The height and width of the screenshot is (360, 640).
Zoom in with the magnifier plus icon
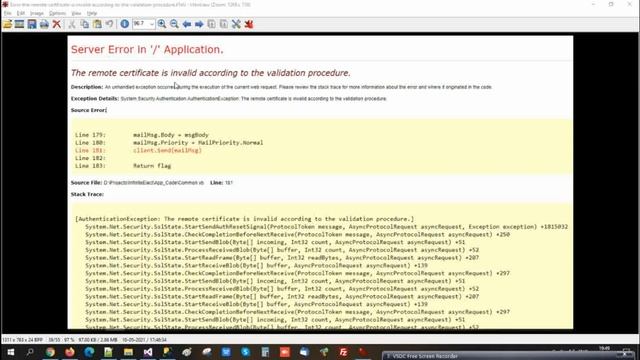162,24
